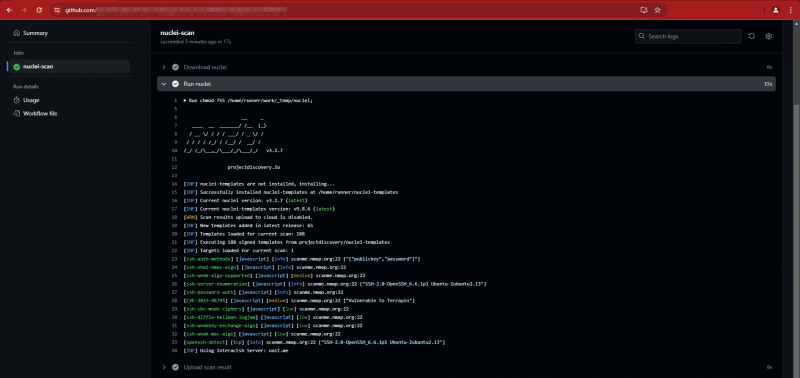
Task: Click the log line number 23
Action: 174,259
